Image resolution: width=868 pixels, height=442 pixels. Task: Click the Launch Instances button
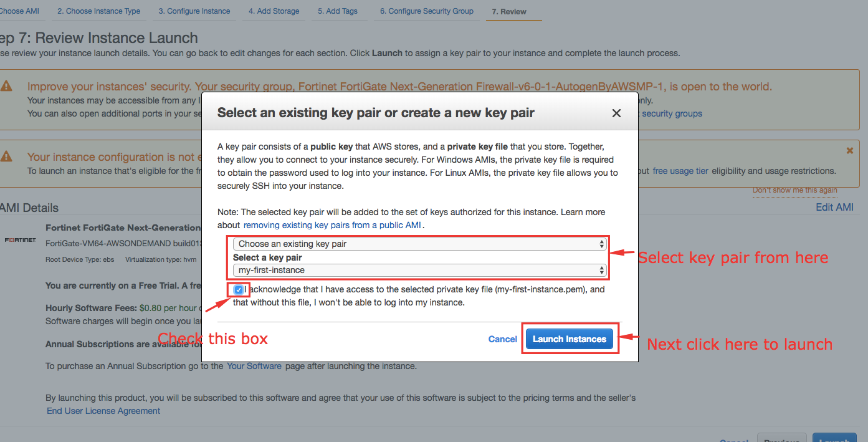click(x=570, y=339)
